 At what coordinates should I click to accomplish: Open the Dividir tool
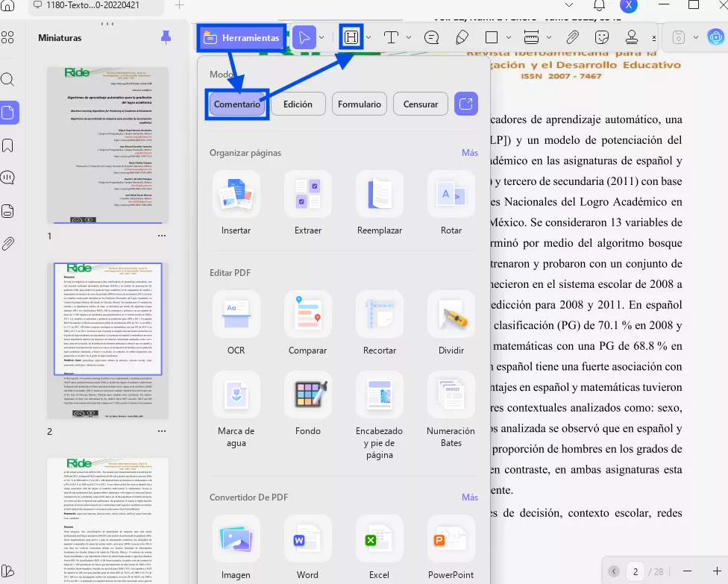(x=451, y=323)
